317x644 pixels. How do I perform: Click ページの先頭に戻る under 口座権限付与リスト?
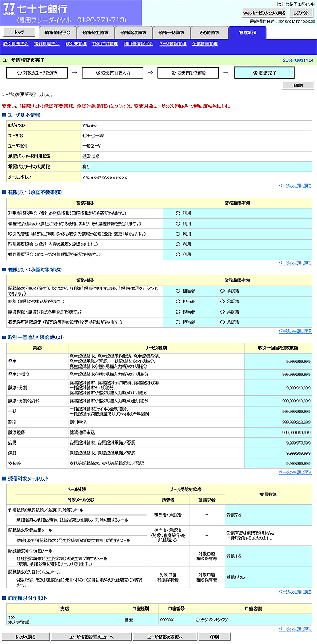(x=295, y=629)
